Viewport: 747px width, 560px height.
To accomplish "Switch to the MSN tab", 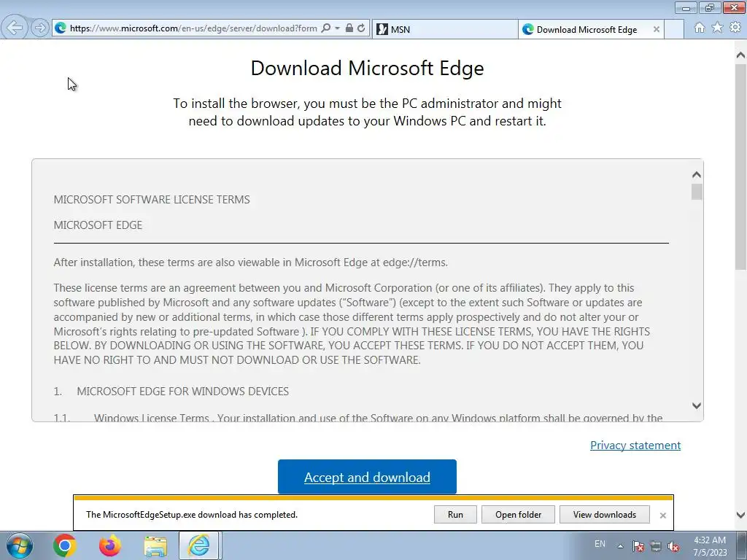I will [x=444, y=29].
